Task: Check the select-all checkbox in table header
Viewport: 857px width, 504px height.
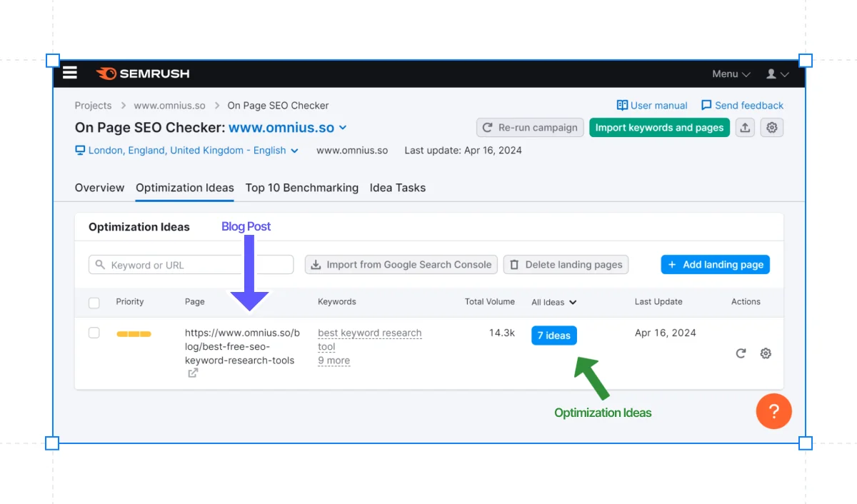Action: (94, 302)
